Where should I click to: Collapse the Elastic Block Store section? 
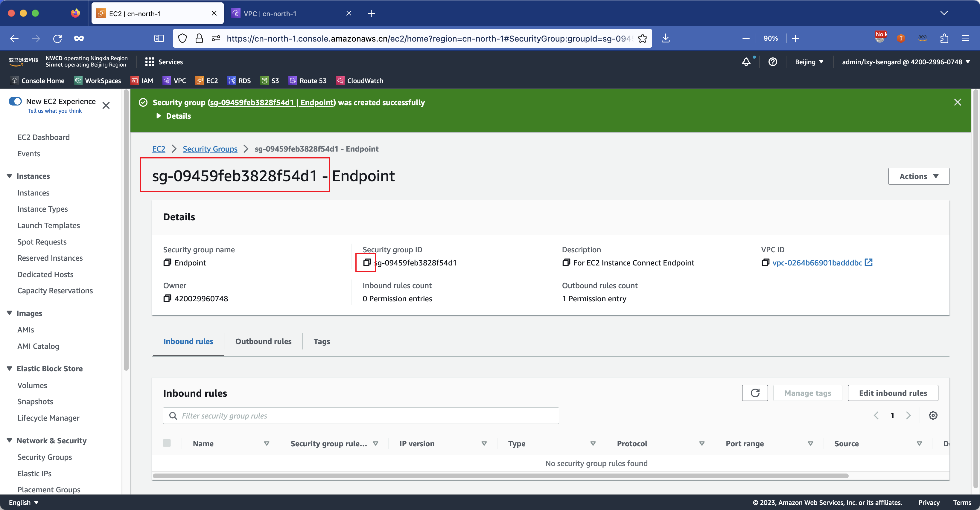[10, 368]
